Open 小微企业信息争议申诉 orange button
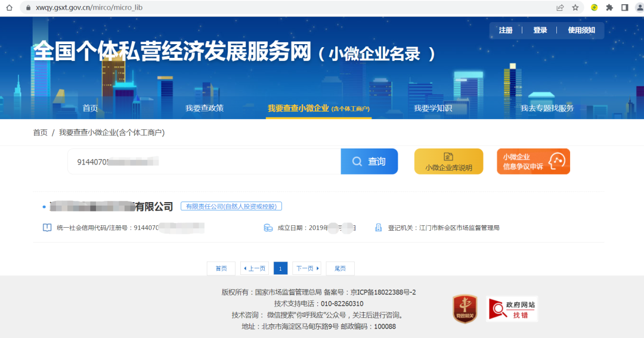This screenshot has width=644, height=338. pos(533,162)
